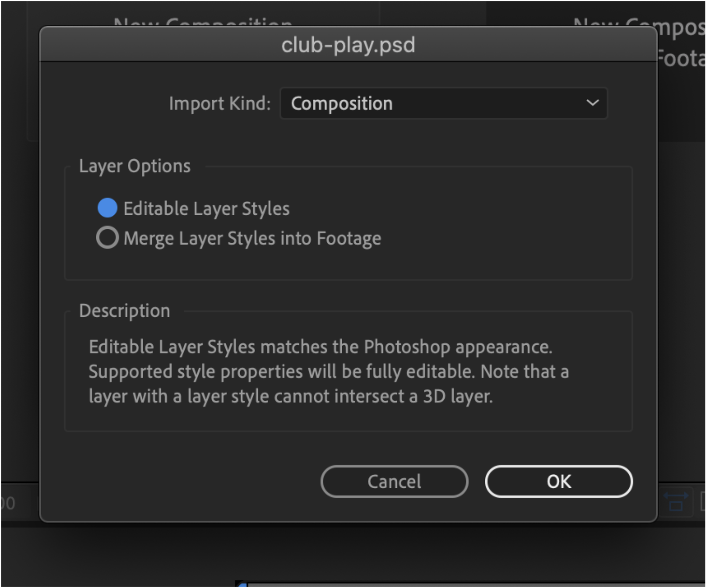
Task: Click the fit-width arrows icon behind the dialog
Action: 676,501
